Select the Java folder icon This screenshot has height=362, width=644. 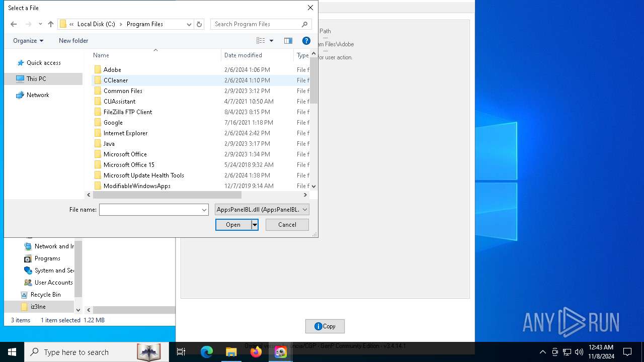click(x=98, y=143)
